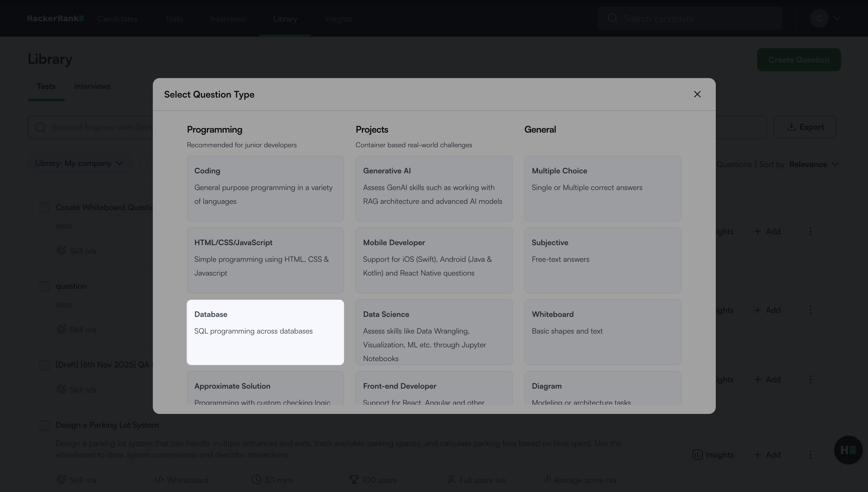The width and height of the screenshot is (868, 492).
Task: Open Insights for Parking Lot question
Action: click(x=713, y=455)
